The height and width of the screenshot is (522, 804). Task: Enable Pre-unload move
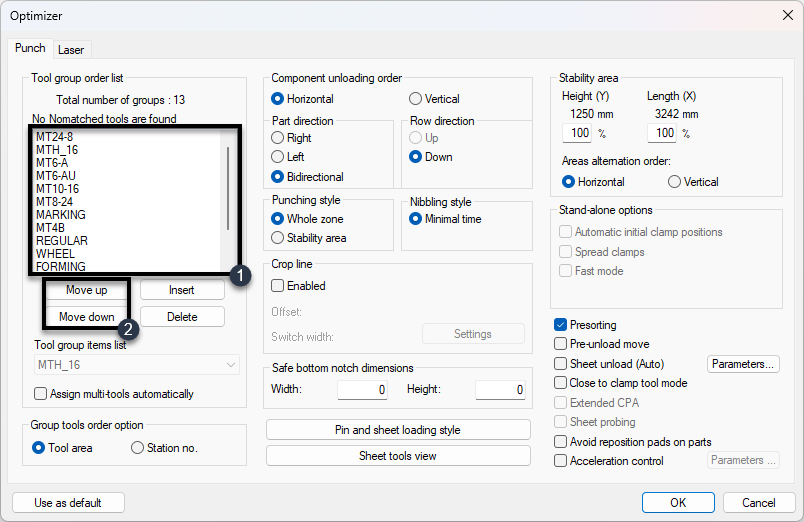pos(602,344)
